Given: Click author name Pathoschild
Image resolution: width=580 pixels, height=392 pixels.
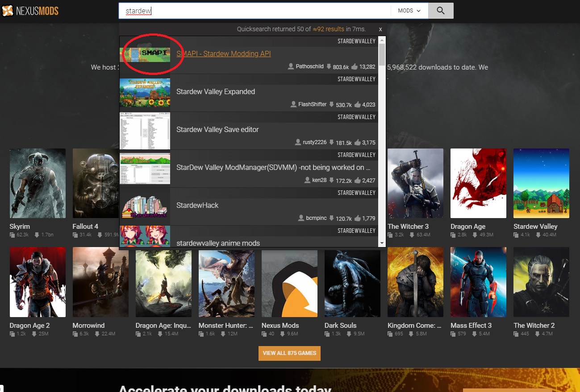Looking at the screenshot, I should pyautogui.click(x=309, y=66).
